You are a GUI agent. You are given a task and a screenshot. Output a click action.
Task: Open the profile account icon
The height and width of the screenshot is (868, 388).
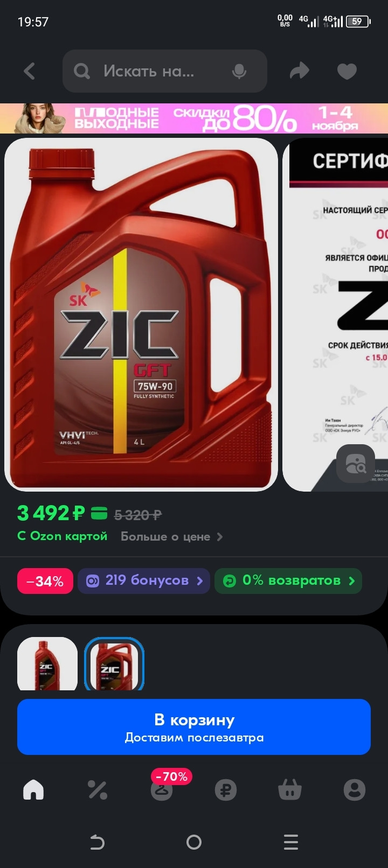point(355,790)
